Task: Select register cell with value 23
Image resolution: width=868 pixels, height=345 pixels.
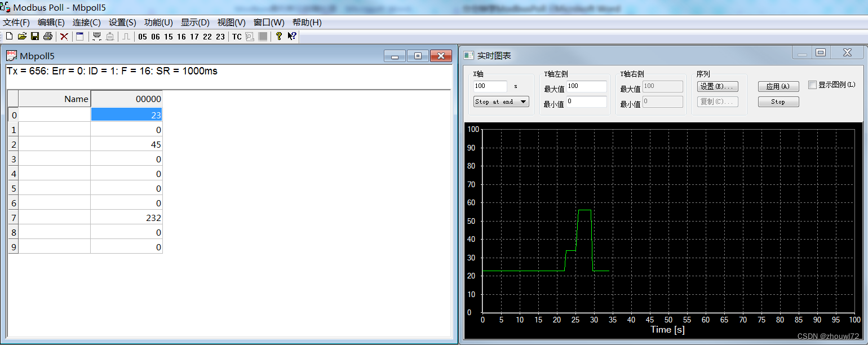Action: 126,115
